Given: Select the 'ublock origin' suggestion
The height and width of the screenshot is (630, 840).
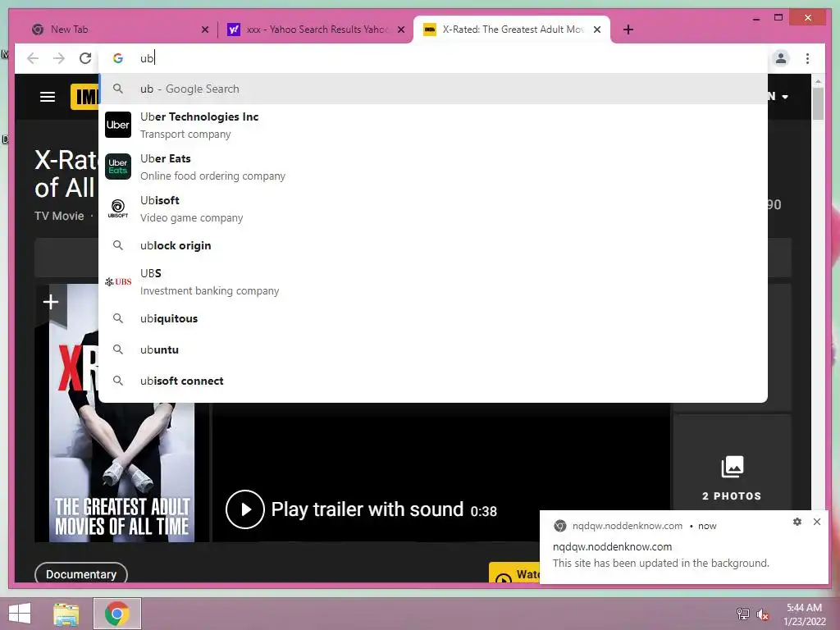Looking at the screenshot, I should pyautogui.click(x=433, y=245).
